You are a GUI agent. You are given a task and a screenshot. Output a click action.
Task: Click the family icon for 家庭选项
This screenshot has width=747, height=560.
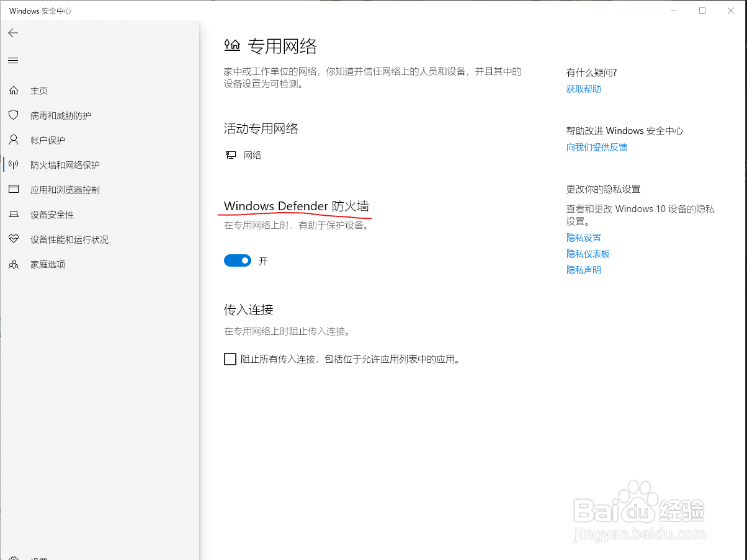tap(14, 264)
